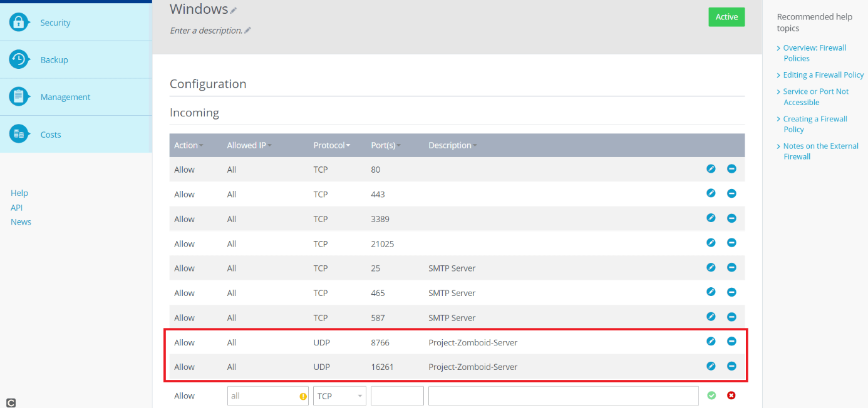Sort by the Description column header
The height and width of the screenshot is (408, 868).
tap(452, 145)
